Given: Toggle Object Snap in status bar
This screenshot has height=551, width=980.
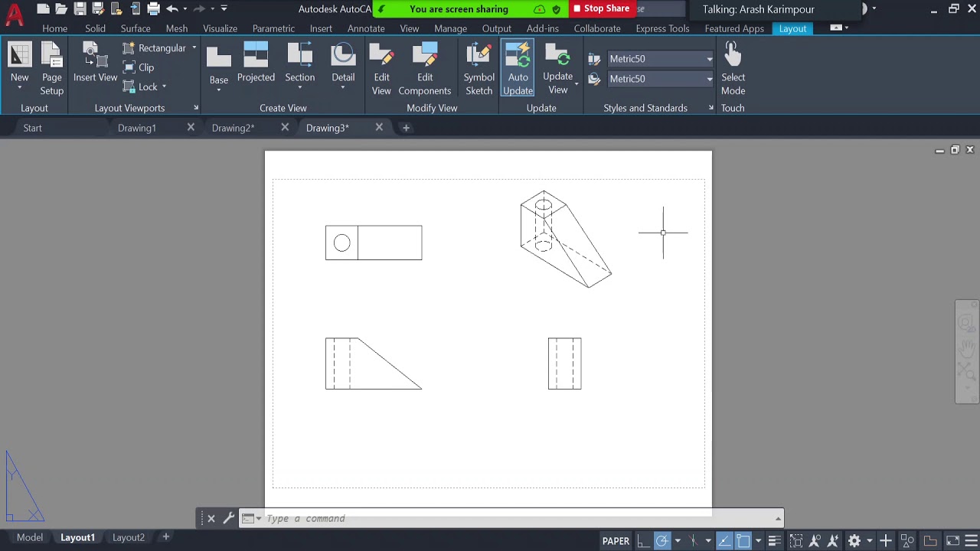Looking at the screenshot, I should [743, 541].
